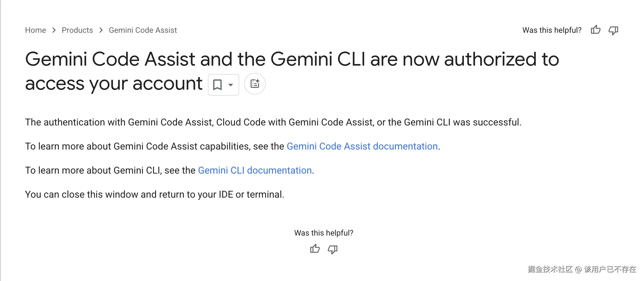
Task: Click the chevron before Gemini Code Assist breadcrumb
Action: (101, 30)
